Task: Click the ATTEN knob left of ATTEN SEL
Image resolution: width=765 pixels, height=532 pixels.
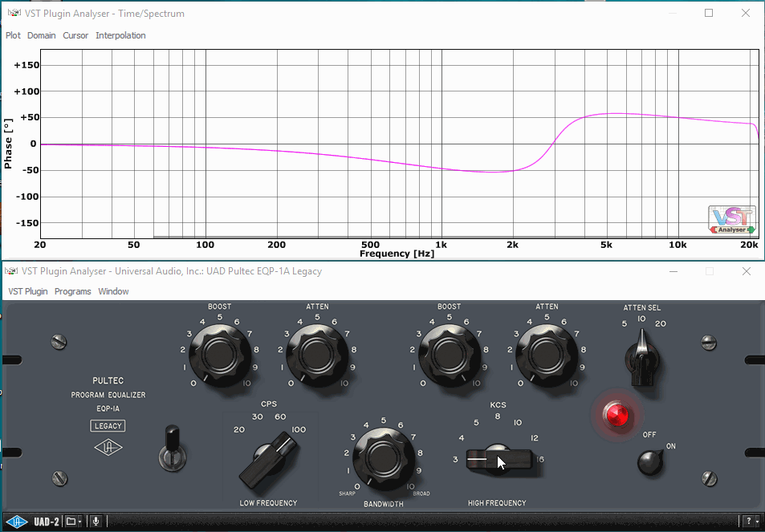Action: tap(547, 355)
